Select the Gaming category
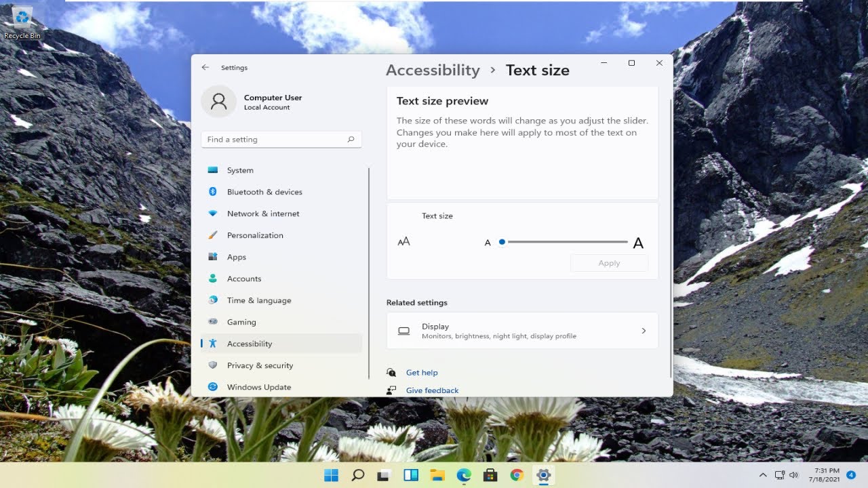Viewport: 868px width, 488px height. 241,322
